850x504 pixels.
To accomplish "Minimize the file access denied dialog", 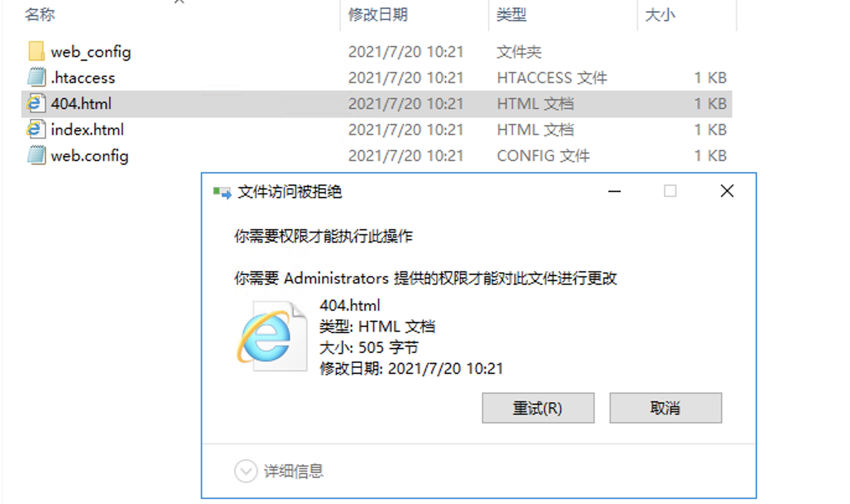I will tap(615, 192).
